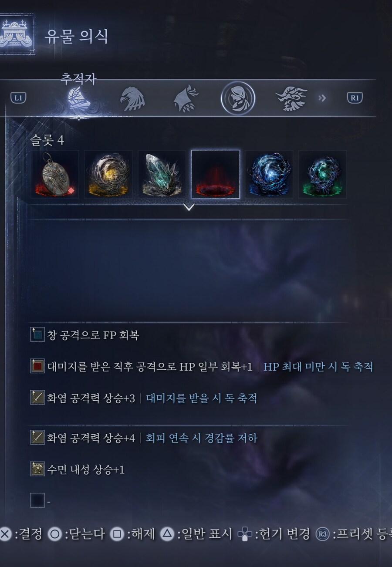Click the L1 previous character button
Screen dimensions: 392x567
(18, 98)
